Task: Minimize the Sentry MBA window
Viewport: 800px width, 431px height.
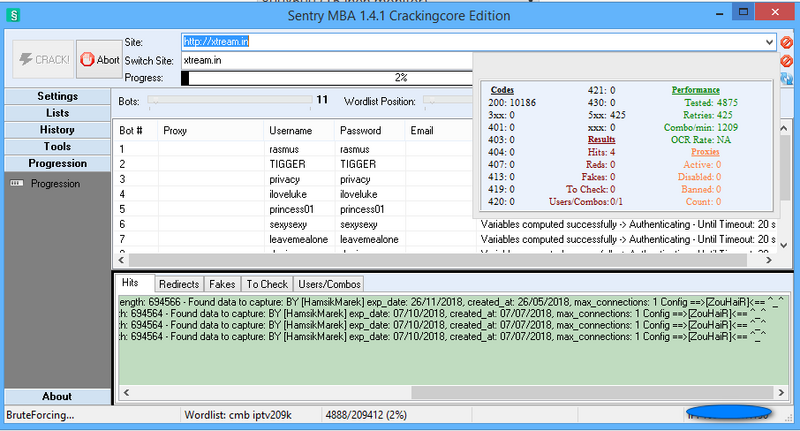Action: [x=720, y=14]
